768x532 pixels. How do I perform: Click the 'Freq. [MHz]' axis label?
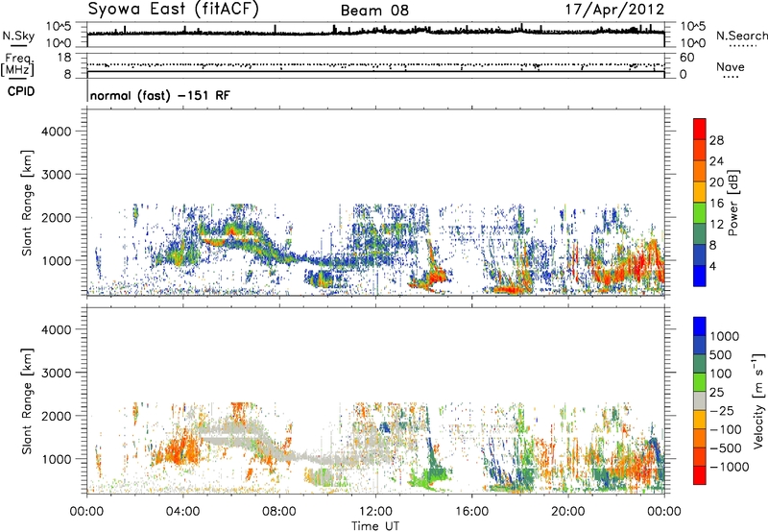pyautogui.click(x=17, y=64)
